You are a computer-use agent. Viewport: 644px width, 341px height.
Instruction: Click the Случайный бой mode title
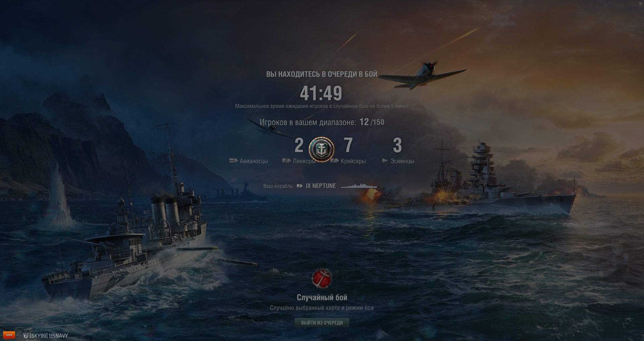click(322, 297)
